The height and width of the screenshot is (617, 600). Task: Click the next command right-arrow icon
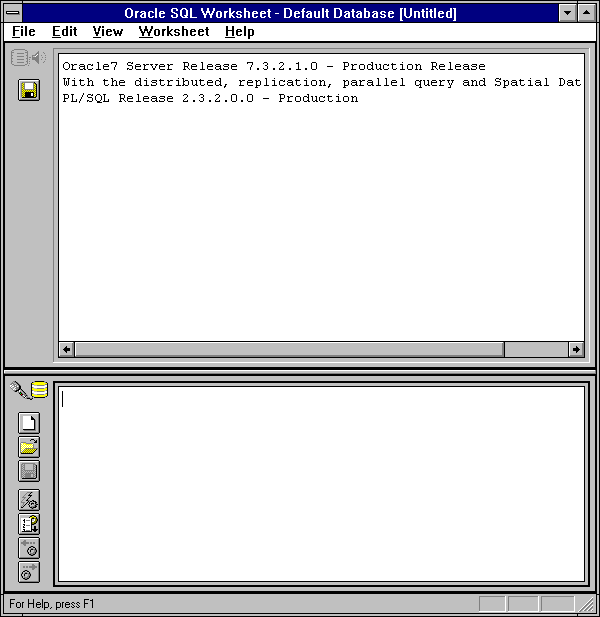(29, 572)
